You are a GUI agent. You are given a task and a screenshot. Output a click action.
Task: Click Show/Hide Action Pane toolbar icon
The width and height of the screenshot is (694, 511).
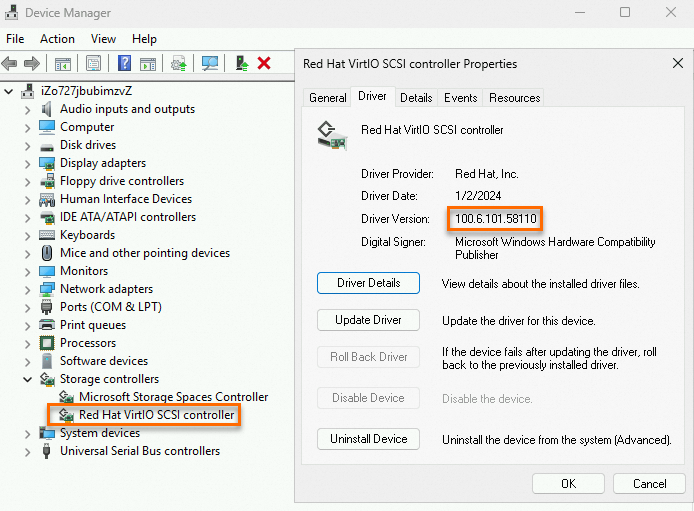pos(148,64)
